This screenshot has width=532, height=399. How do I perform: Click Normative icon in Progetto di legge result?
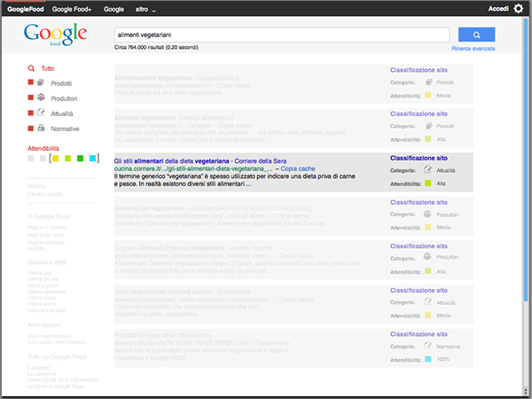click(428, 346)
